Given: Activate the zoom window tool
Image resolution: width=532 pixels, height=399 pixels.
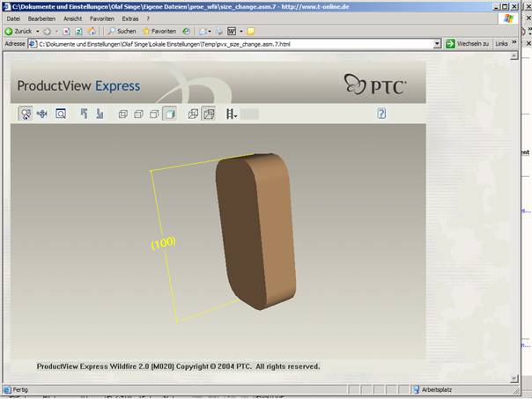Looking at the screenshot, I should pyautogui.click(x=61, y=114).
